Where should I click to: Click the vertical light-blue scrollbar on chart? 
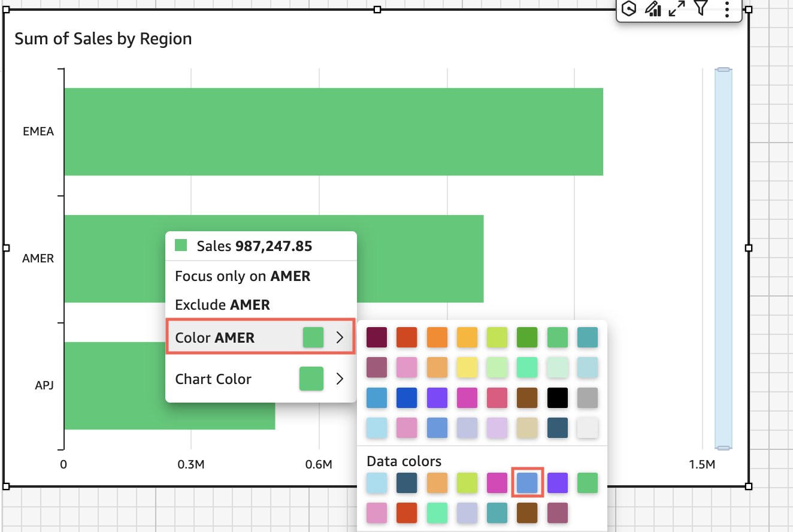(723, 258)
